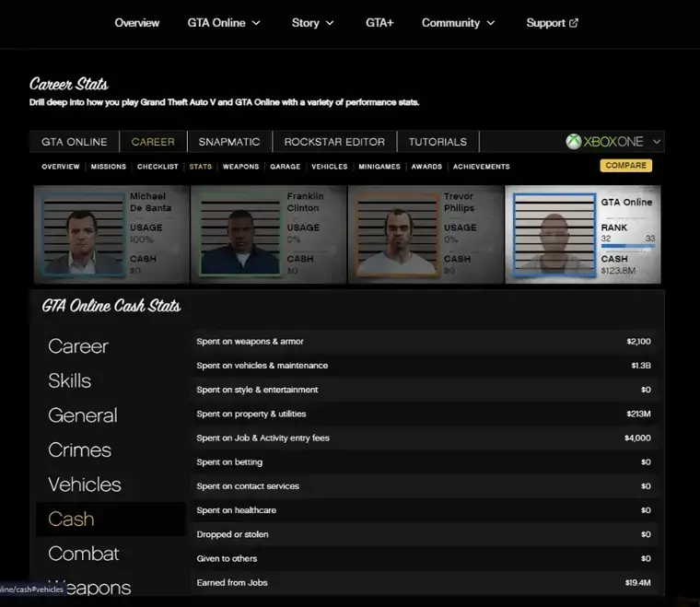
Task: Open the Rockstar Editor tab
Action: tap(335, 142)
